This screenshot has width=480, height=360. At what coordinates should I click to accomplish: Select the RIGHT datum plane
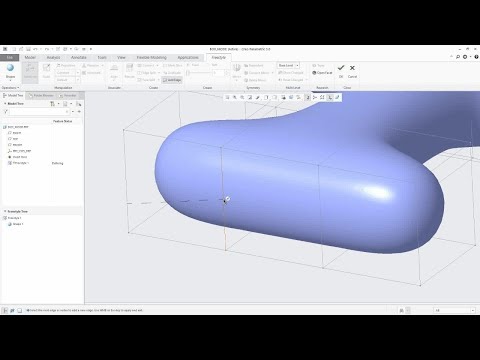14,133
